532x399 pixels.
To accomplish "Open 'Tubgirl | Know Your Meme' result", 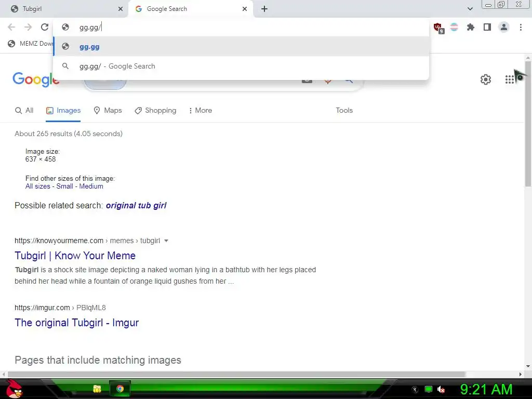I will click(75, 256).
